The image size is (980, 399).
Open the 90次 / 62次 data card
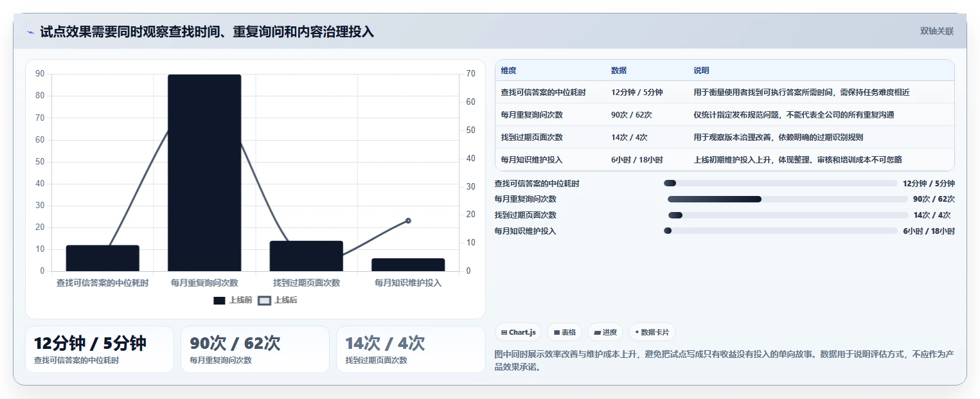point(255,350)
